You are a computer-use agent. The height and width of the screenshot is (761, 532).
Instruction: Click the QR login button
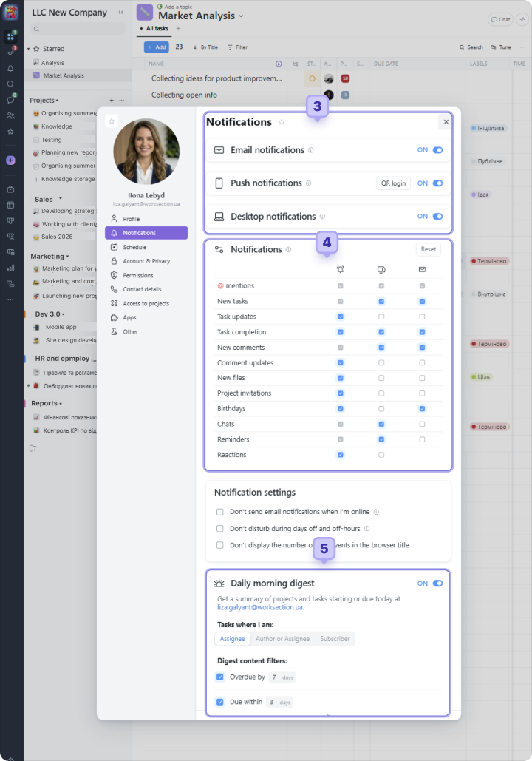[x=393, y=183]
